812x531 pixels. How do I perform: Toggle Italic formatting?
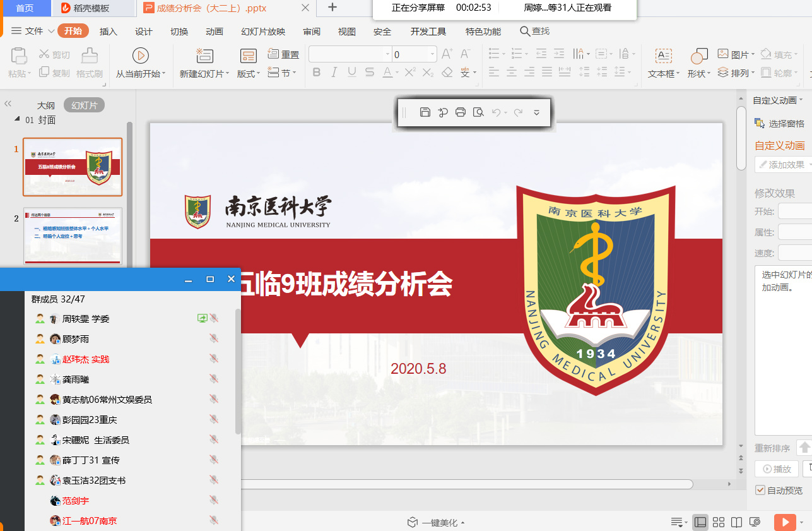334,72
